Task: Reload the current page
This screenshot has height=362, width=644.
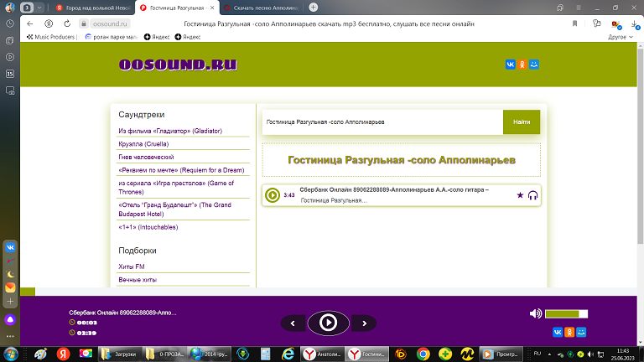Action: tap(67, 23)
